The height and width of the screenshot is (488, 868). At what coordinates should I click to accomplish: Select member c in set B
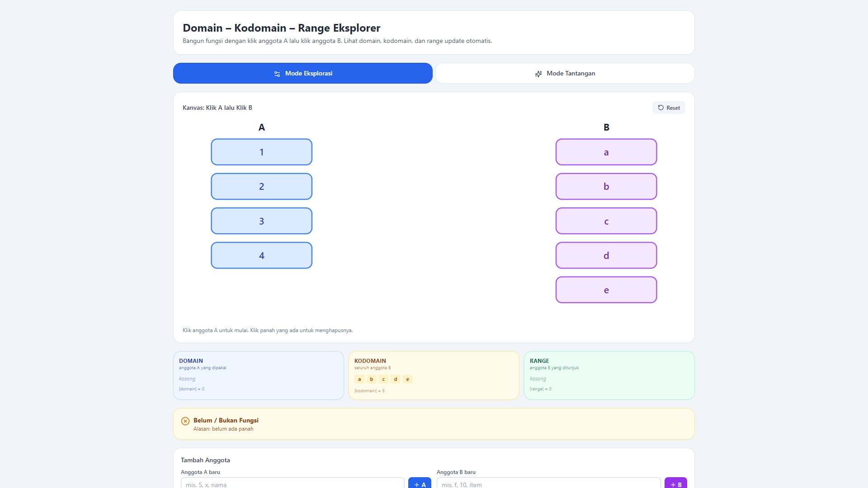[606, 221]
